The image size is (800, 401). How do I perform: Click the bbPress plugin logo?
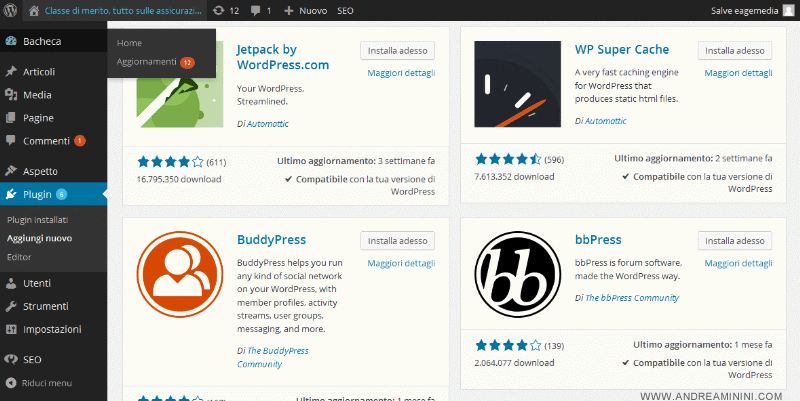click(517, 274)
